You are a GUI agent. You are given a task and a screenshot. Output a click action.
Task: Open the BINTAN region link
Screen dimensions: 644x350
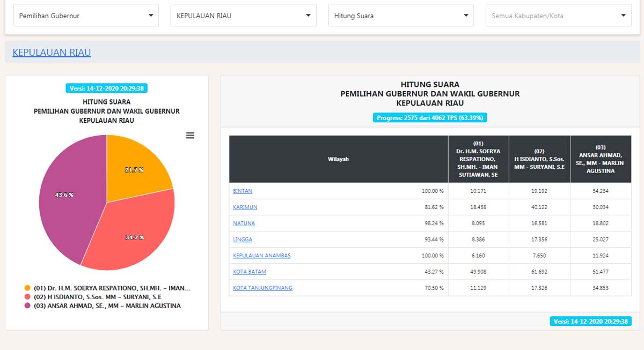243,191
